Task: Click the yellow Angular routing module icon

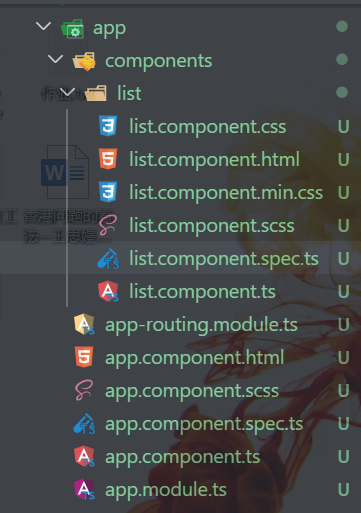Action: tap(84, 324)
